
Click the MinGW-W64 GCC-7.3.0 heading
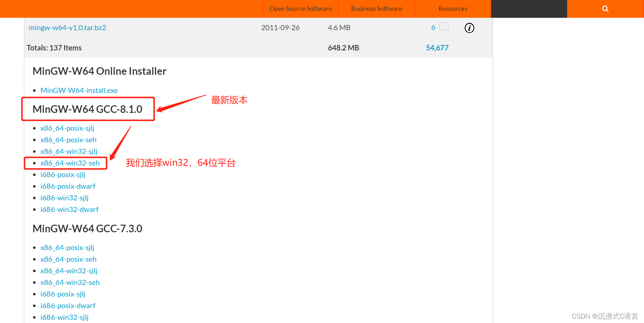click(x=87, y=229)
